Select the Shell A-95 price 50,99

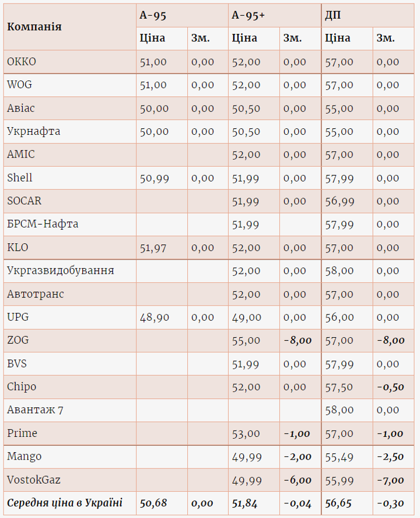tap(154, 178)
